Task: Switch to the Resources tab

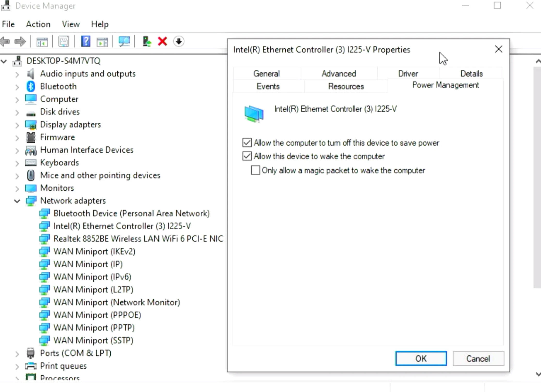Action: 346,86
